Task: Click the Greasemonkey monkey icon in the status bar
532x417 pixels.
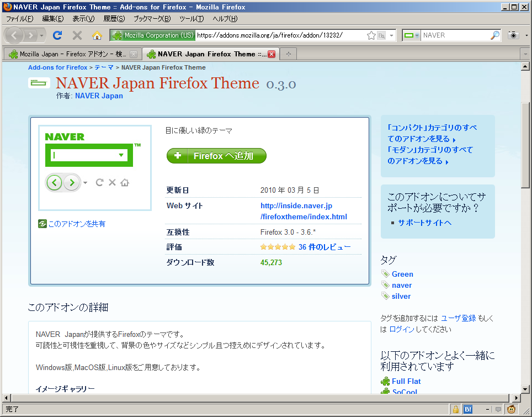Action: point(511,409)
